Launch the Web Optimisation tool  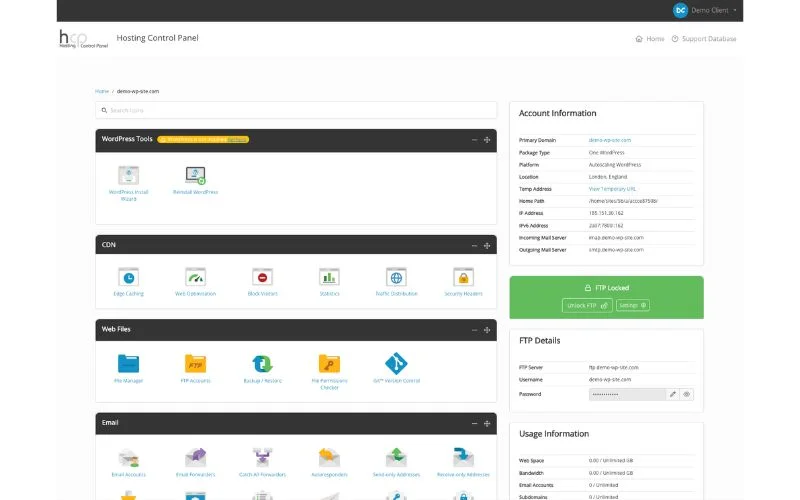[195, 278]
